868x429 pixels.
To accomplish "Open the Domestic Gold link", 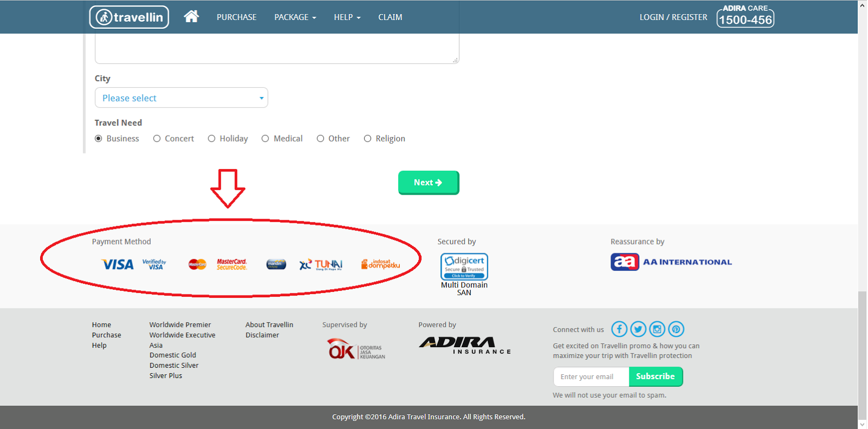I will [x=173, y=355].
